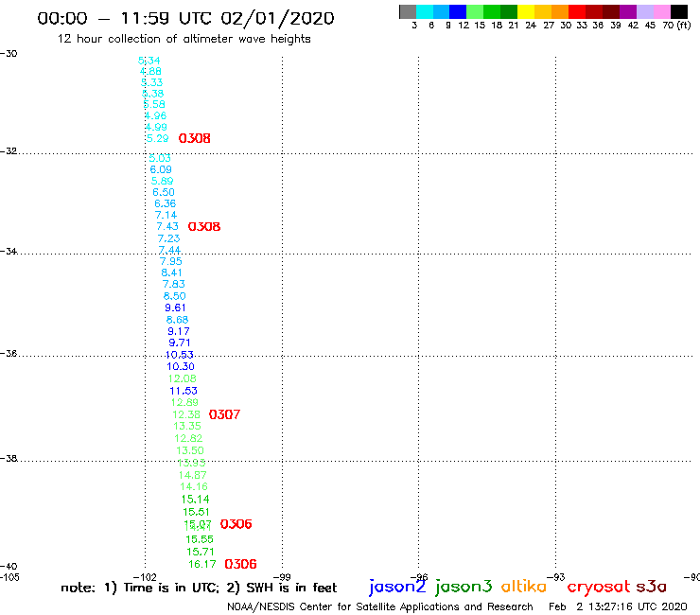Click the bright red legend swatch
The height and width of the screenshot is (615, 700).
577,11
